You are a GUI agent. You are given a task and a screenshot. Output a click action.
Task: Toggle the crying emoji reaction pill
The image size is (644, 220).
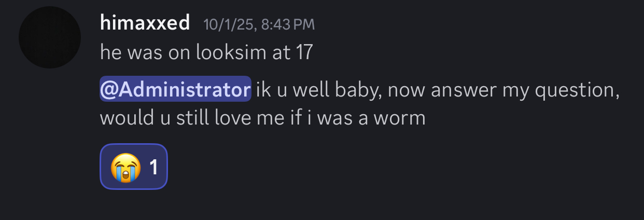133,167
